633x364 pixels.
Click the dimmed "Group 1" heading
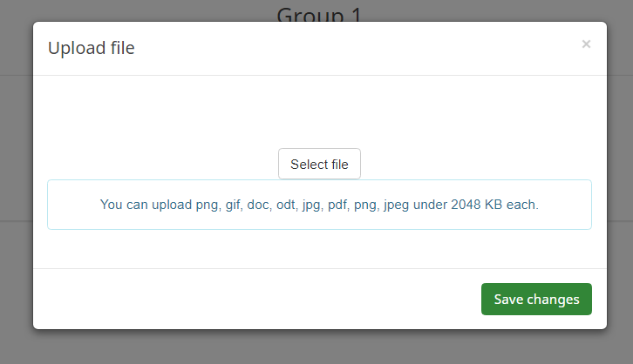point(319,12)
